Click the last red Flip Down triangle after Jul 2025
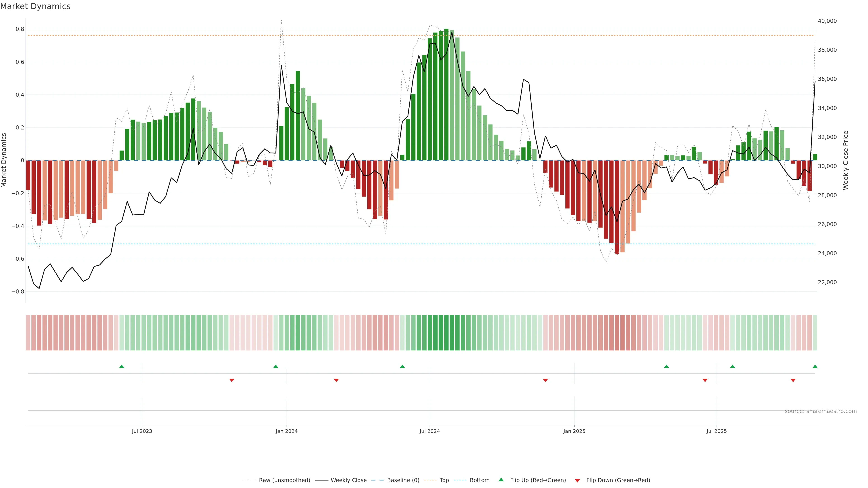The width and height of the screenshot is (868, 488). (x=793, y=380)
